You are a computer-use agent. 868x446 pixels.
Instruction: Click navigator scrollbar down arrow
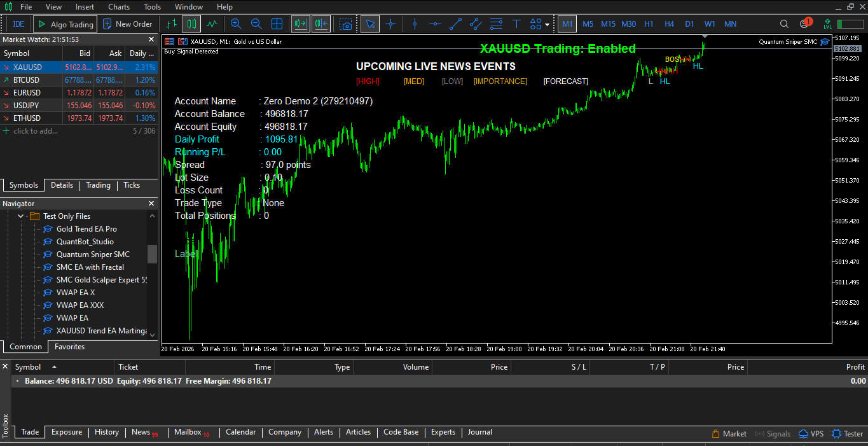152,334
